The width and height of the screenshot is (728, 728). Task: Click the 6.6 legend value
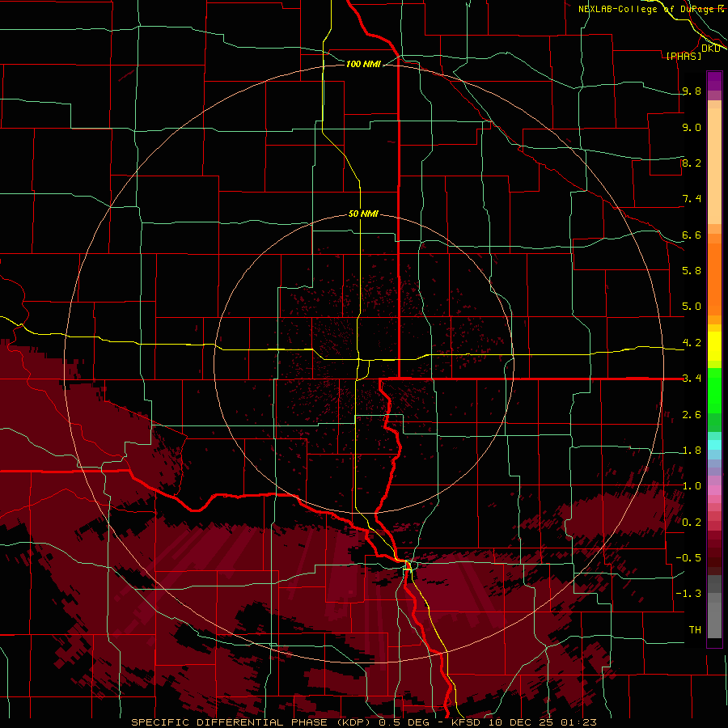point(692,235)
